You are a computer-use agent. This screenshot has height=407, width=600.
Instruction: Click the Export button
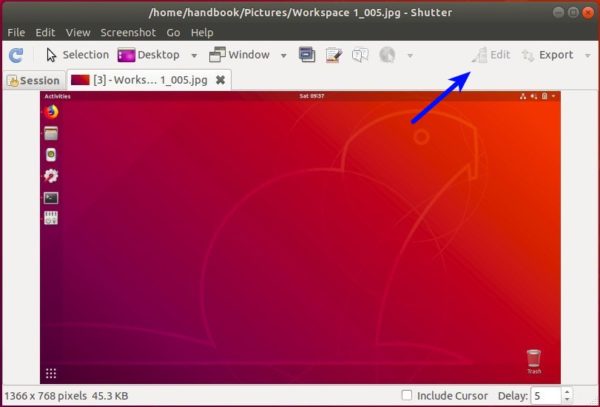(x=549, y=55)
